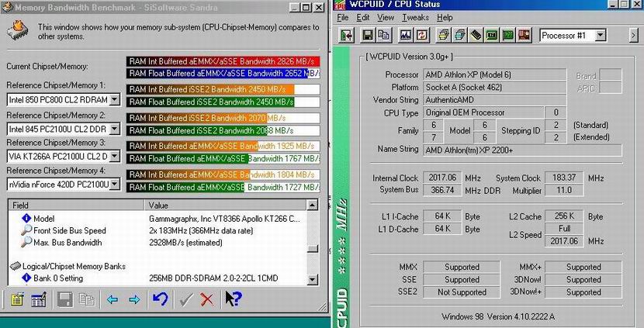Open Reference 4 nVidia nForce 420D dropdown
This screenshot has height=328, width=644.
[115, 185]
